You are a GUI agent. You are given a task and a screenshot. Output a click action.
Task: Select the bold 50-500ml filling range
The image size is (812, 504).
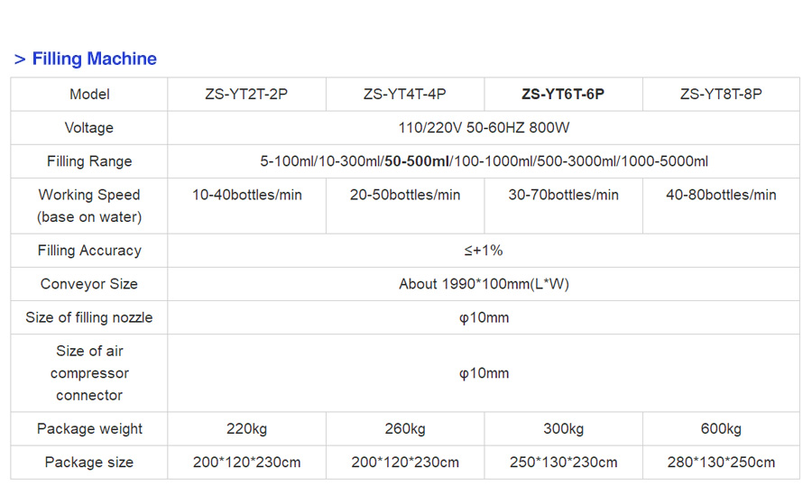(417, 161)
